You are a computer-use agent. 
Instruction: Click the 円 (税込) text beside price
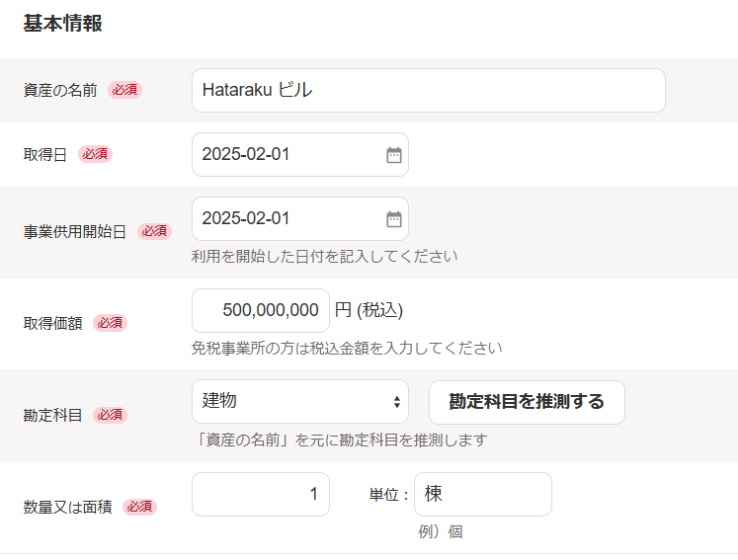(369, 310)
